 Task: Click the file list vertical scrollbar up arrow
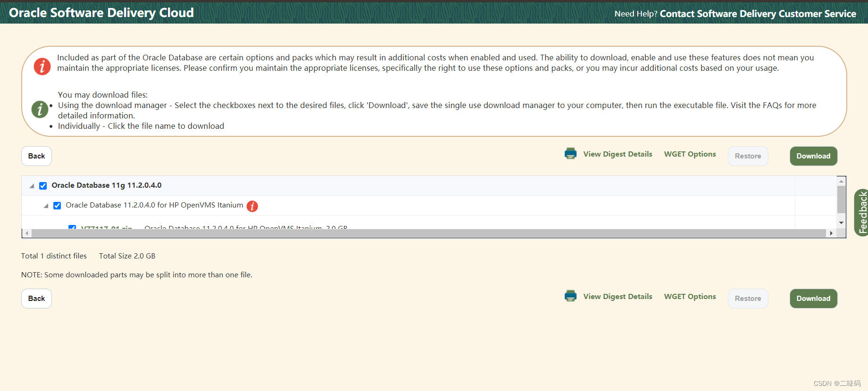pyautogui.click(x=841, y=181)
